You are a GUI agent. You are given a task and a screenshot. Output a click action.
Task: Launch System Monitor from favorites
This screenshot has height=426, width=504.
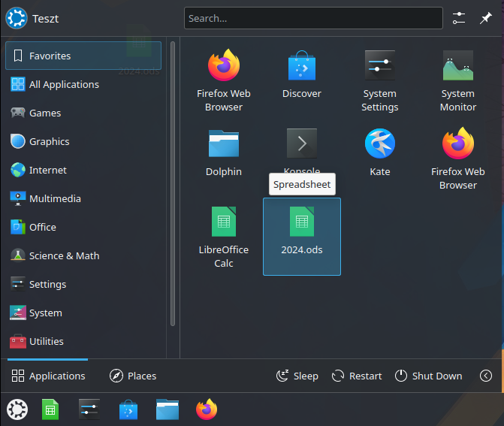(457, 80)
